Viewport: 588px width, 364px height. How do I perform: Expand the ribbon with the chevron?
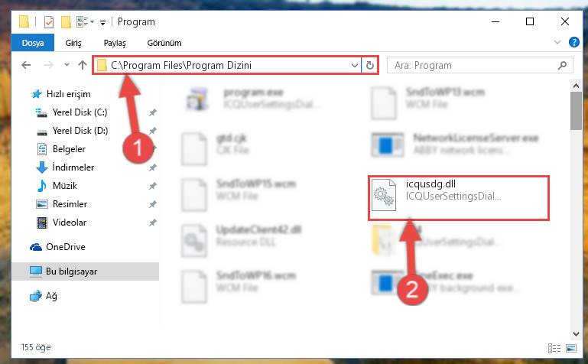pos(557,42)
